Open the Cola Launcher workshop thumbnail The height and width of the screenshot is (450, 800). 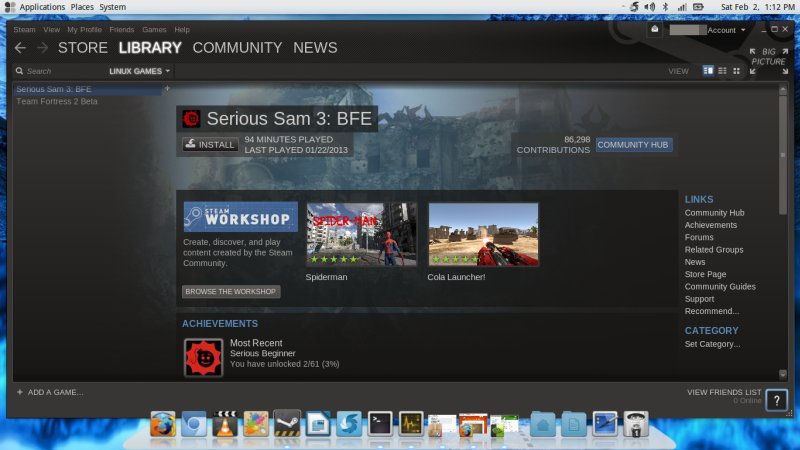[x=483, y=234]
